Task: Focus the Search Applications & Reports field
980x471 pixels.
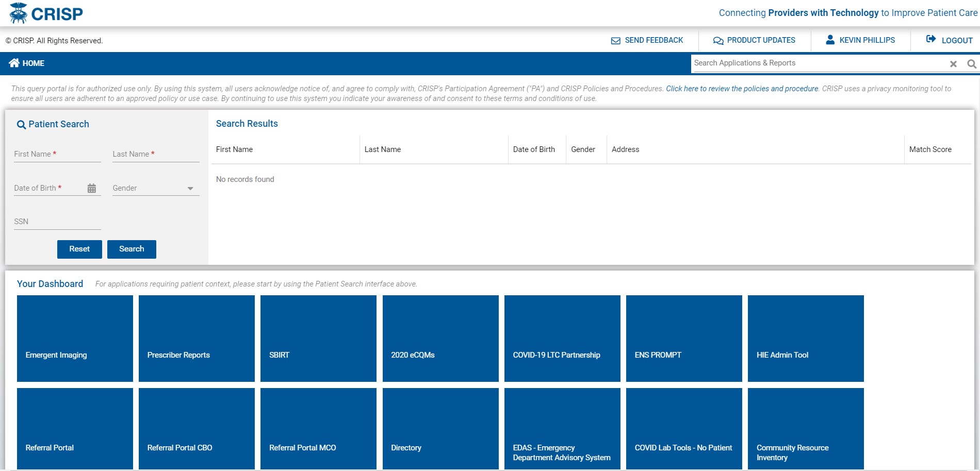Action: 819,63
